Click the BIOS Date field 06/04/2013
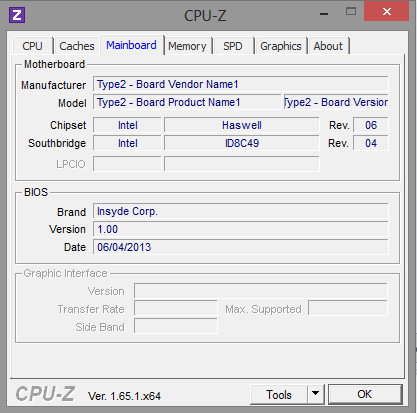This screenshot has height=413, width=417. pyautogui.click(x=241, y=247)
